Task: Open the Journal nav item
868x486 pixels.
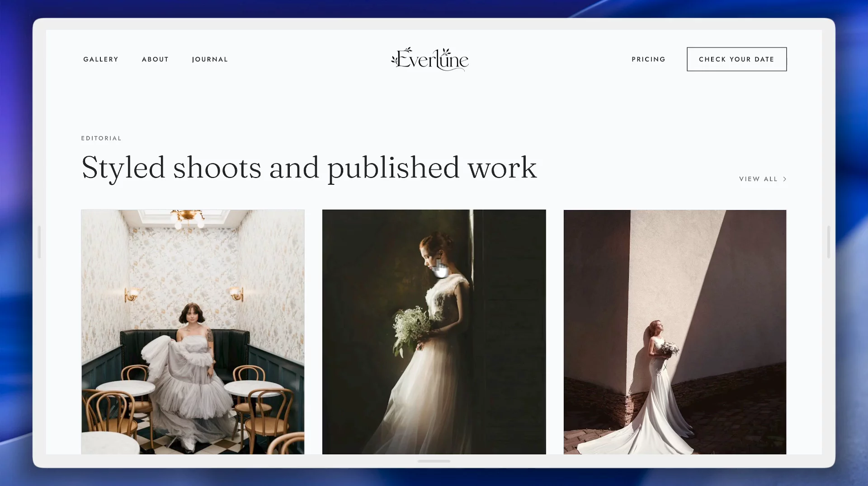Action: tap(210, 59)
